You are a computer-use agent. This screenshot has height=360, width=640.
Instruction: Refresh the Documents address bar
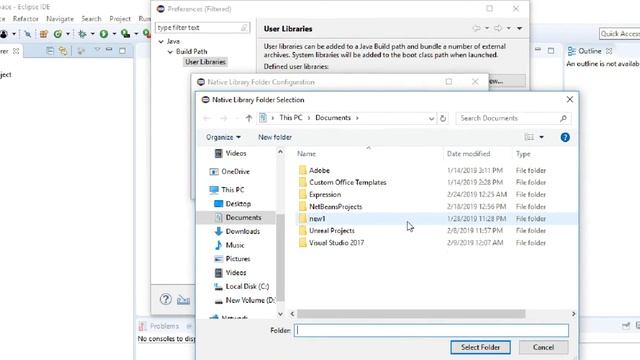[443, 118]
